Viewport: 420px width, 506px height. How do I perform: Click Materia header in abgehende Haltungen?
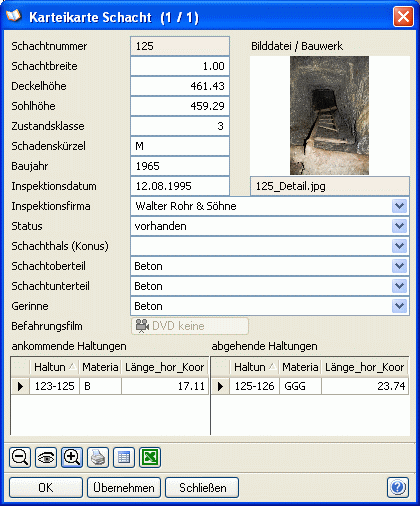tap(300, 367)
